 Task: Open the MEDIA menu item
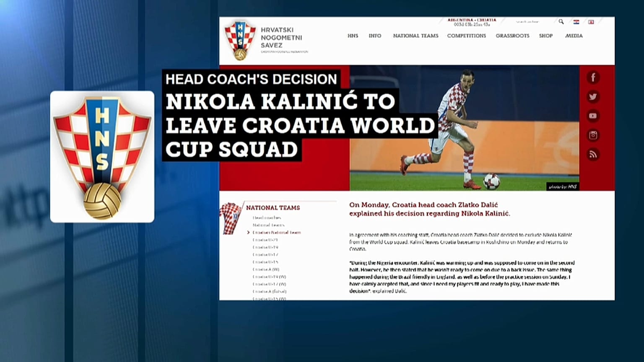pyautogui.click(x=574, y=36)
